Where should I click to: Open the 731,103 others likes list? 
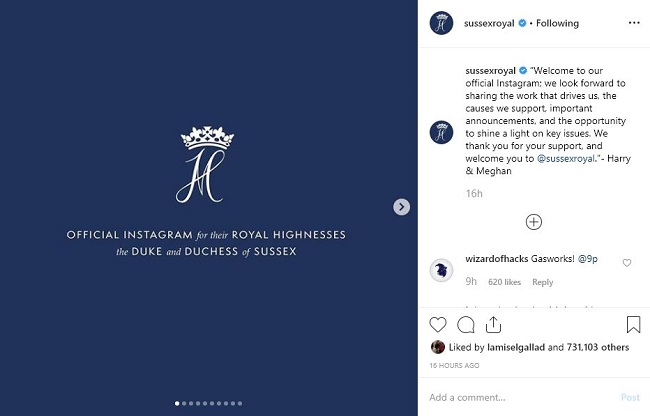596,348
